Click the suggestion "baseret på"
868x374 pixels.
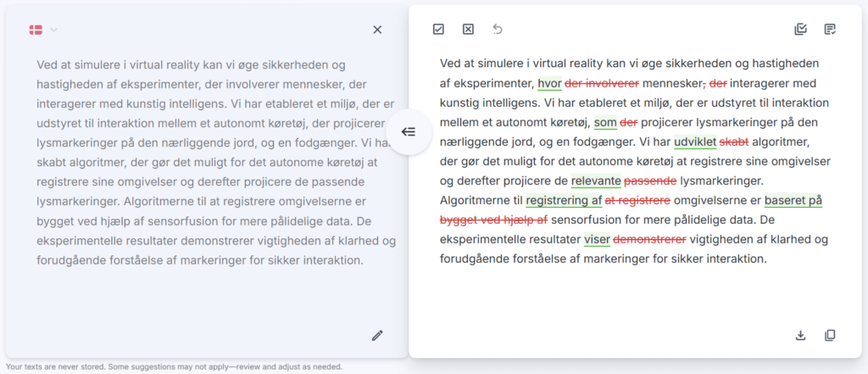[x=793, y=200]
